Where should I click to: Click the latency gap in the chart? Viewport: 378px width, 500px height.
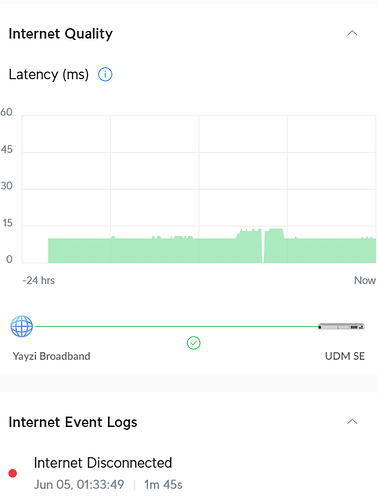pos(263,247)
